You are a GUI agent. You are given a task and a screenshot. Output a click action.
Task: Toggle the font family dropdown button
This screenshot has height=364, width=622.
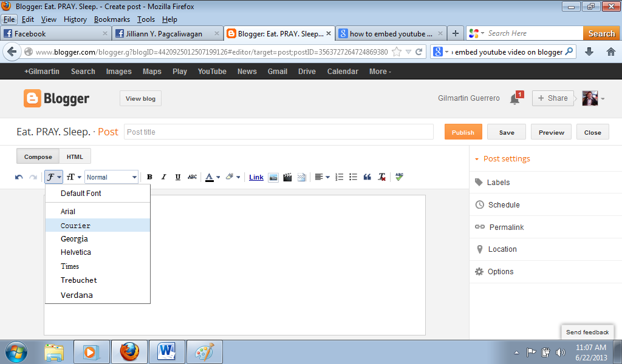(x=53, y=177)
